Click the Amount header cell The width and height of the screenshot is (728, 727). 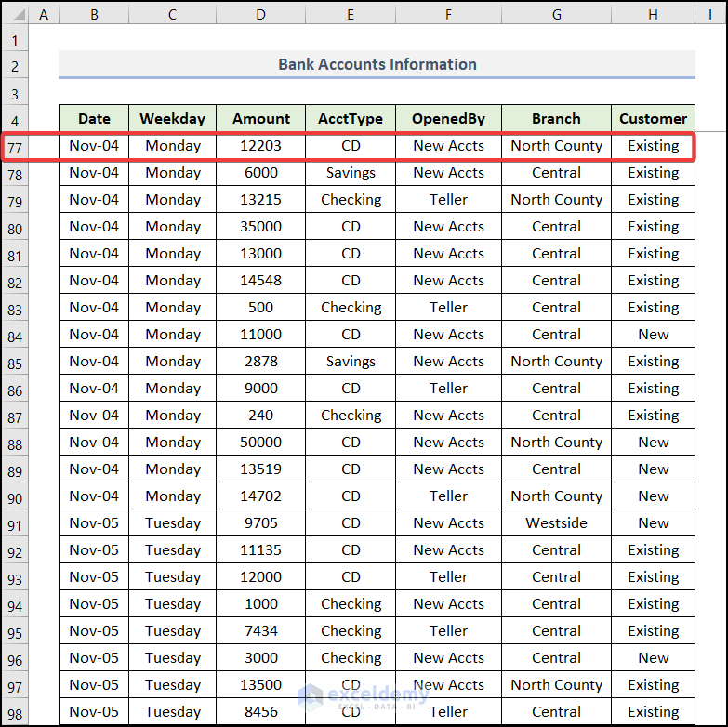pyautogui.click(x=261, y=118)
